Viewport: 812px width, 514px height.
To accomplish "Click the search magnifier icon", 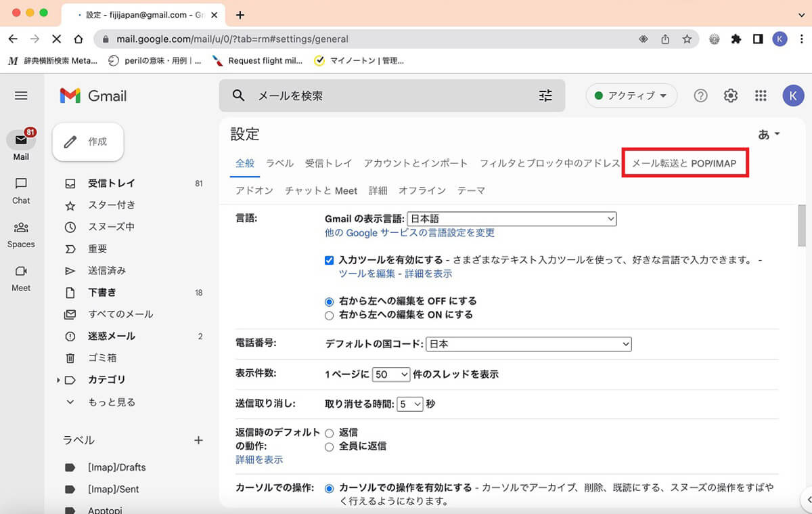I will [238, 95].
